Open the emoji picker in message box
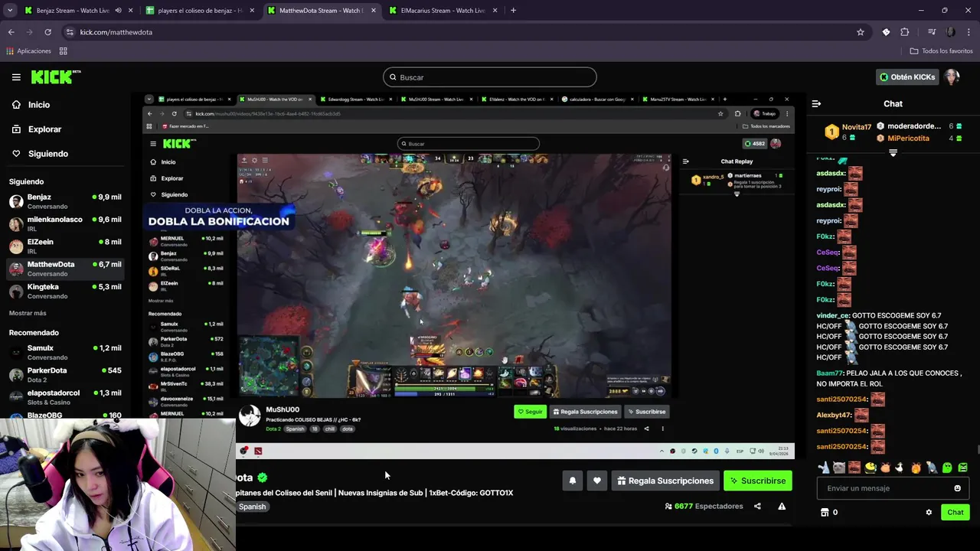 tap(957, 488)
